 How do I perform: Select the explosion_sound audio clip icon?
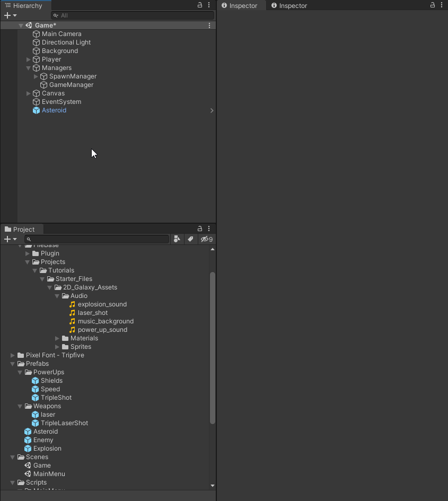tap(73, 304)
